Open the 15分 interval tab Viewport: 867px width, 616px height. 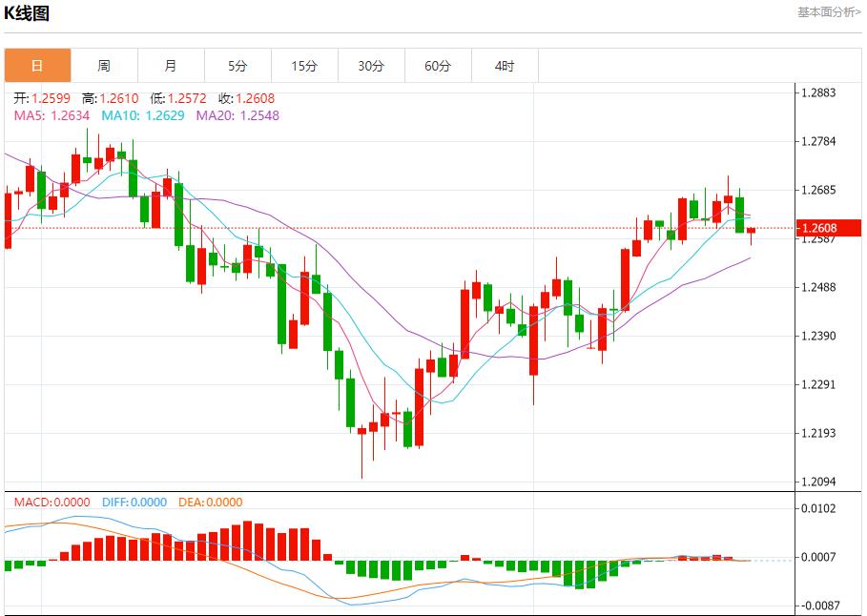pos(304,66)
